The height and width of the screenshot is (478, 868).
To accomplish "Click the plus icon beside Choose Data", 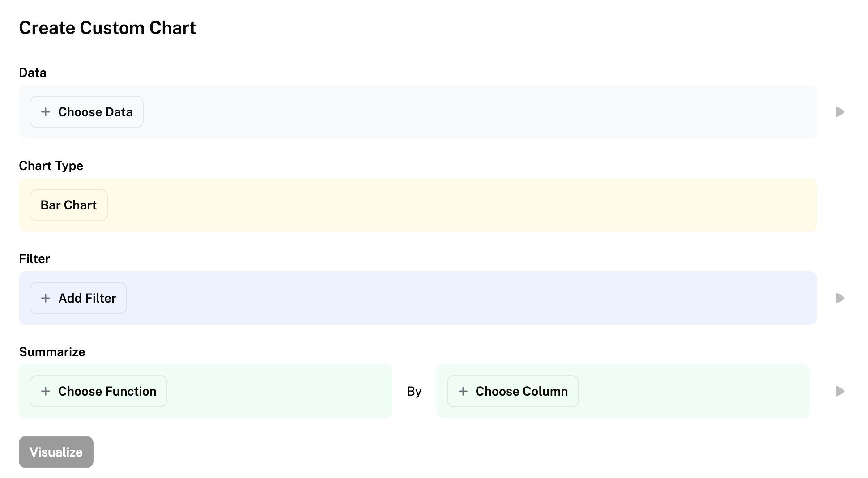I will [x=46, y=112].
